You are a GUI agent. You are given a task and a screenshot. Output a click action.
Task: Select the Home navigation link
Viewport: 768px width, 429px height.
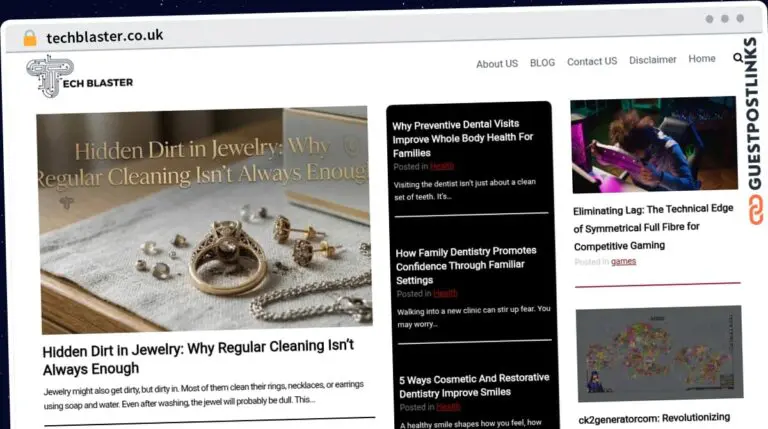[x=701, y=59]
